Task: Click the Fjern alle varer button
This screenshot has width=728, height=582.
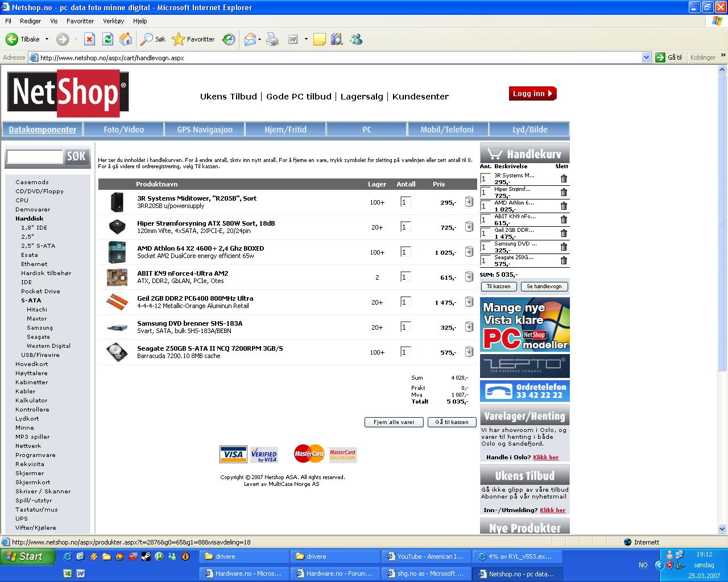Action: pyautogui.click(x=394, y=422)
